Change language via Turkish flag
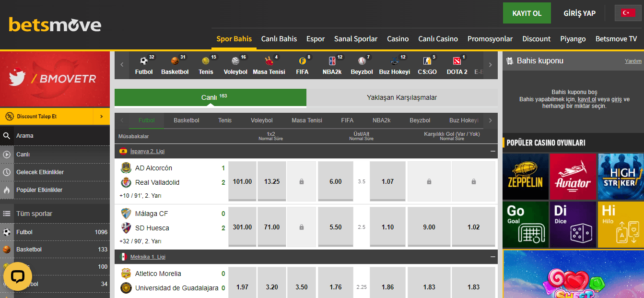The height and width of the screenshot is (298, 644). coord(628,13)
